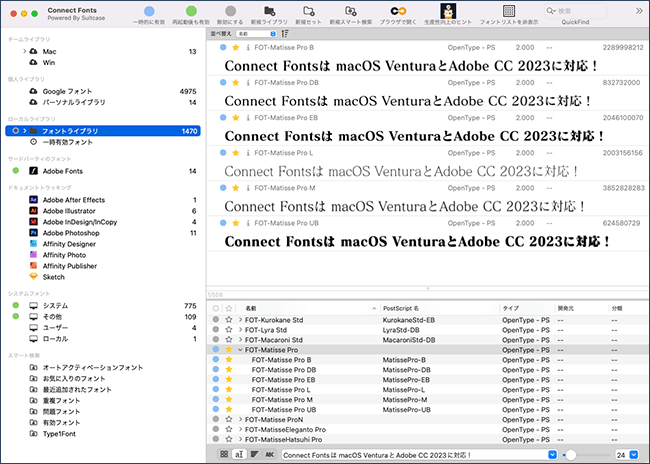650x464 pixels.
Task: Toggle activation dot for FOT-Matisse Pro DB list row
Action: tap(216, 369)
